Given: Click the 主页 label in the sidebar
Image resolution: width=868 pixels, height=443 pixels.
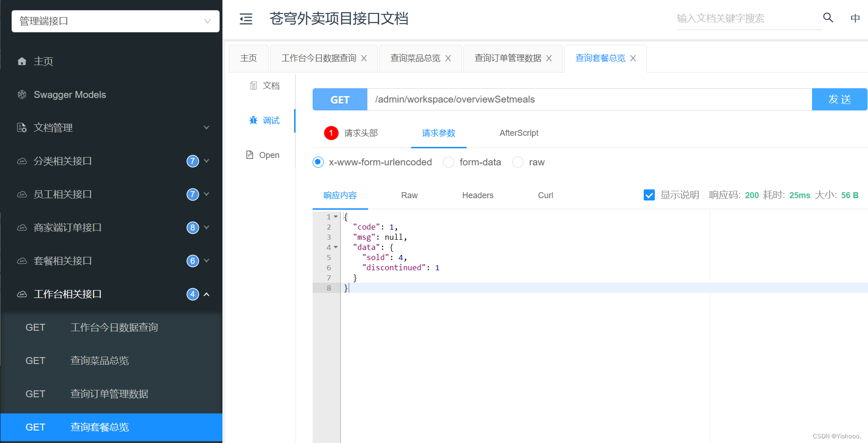Looking at the screenshot, I should click(x=43, y=61).
